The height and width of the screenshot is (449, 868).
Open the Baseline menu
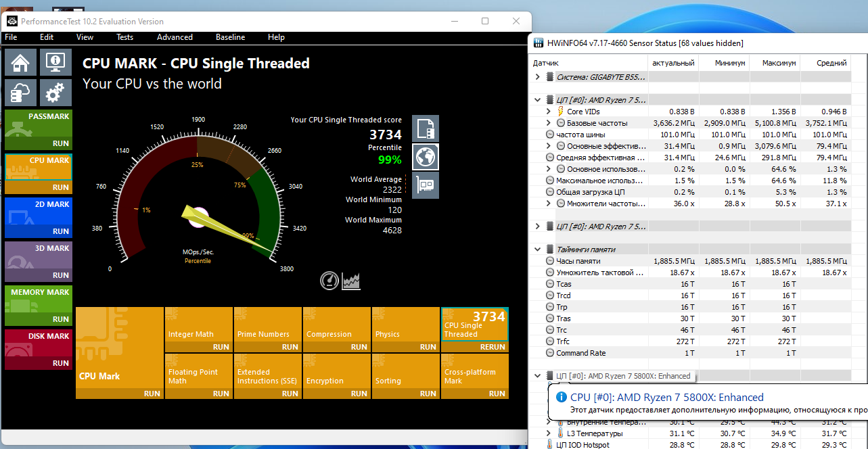[x=231, y=37]
